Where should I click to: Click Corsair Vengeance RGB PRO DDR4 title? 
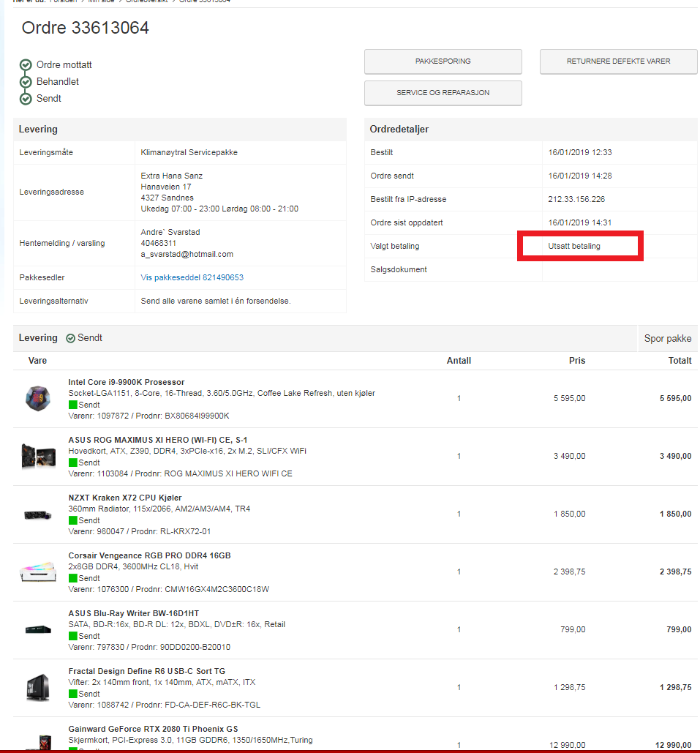click(x=149, y=555)
